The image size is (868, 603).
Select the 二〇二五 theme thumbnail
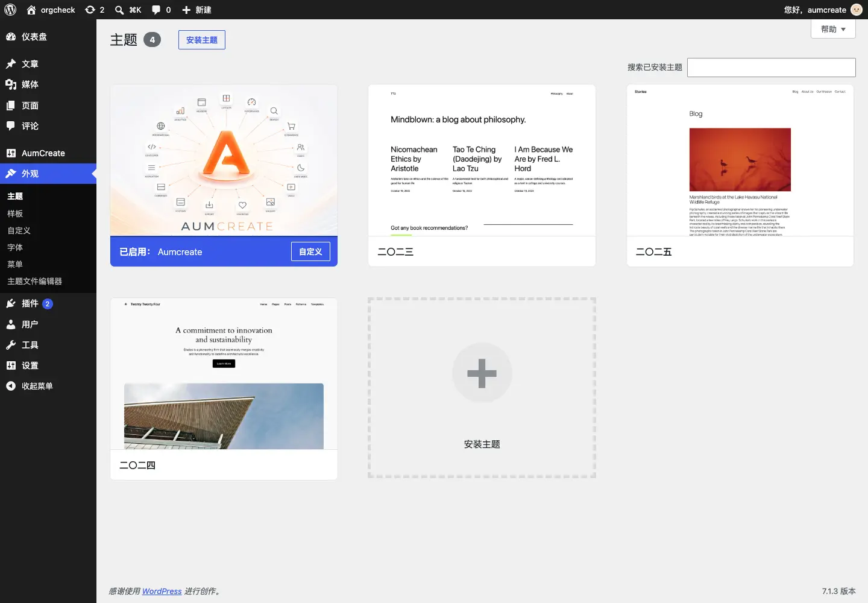pos(740,160)
